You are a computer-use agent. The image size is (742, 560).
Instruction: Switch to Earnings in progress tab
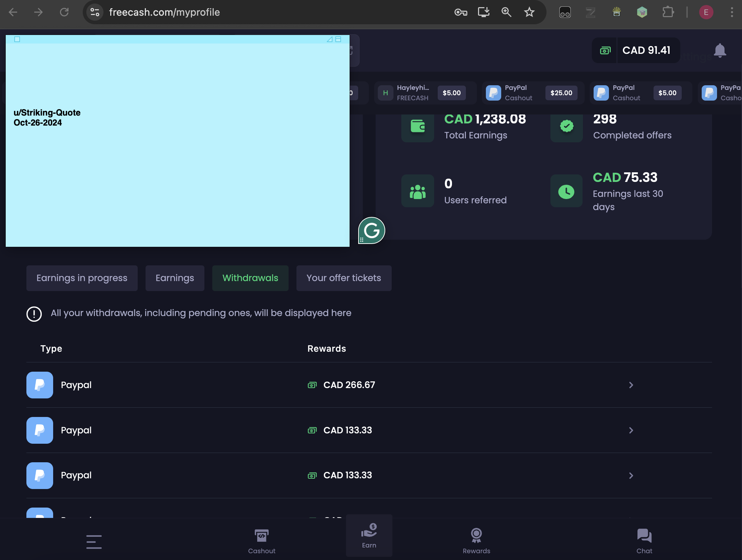82,278
